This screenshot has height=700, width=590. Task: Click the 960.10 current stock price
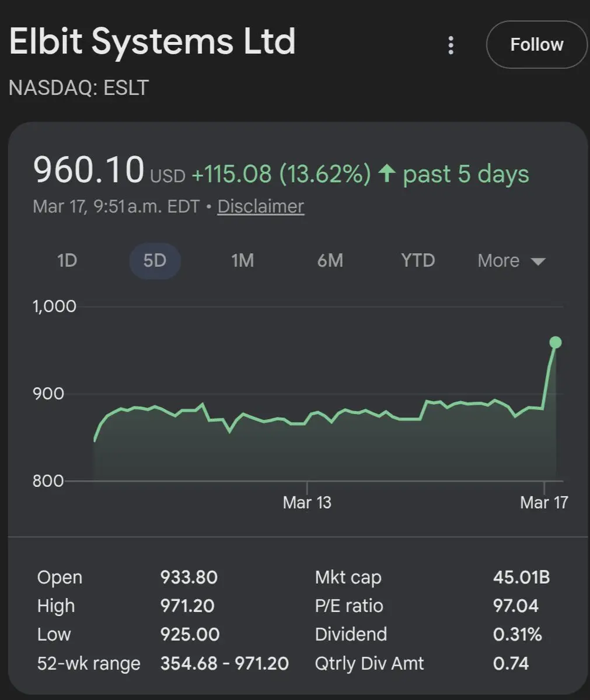click(x=88, y=170)
